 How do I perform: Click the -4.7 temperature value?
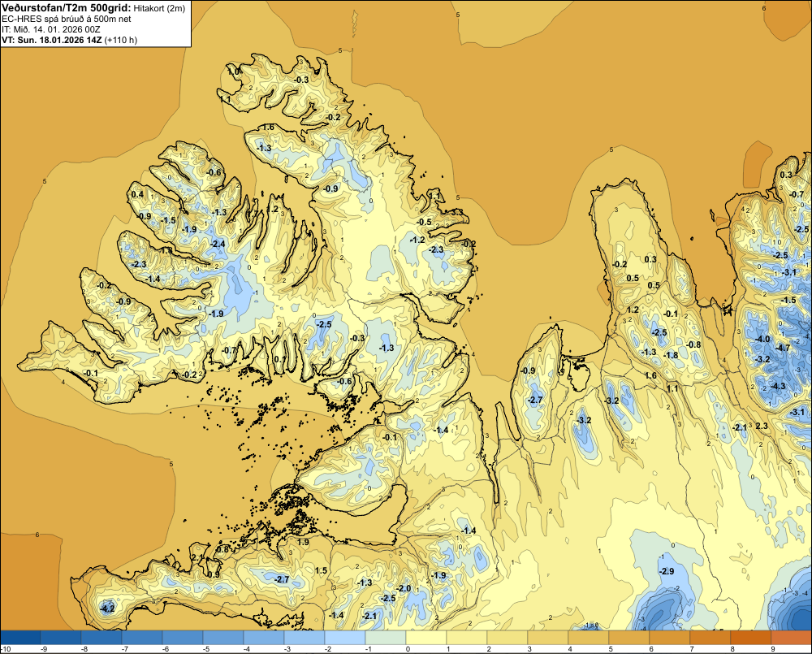pos(784,348)
